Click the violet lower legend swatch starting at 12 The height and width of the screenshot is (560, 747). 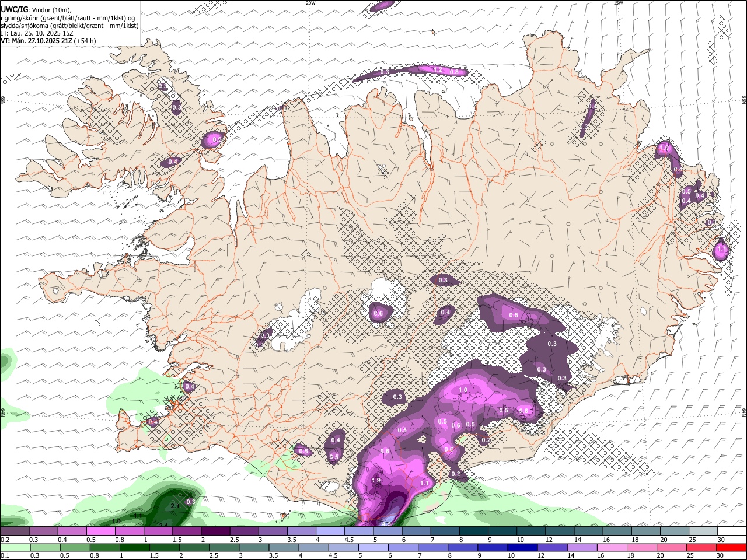click(553, 548)
